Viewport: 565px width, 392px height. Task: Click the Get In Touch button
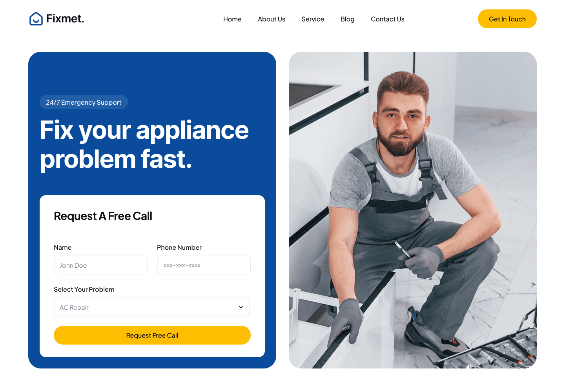(507, 19)
